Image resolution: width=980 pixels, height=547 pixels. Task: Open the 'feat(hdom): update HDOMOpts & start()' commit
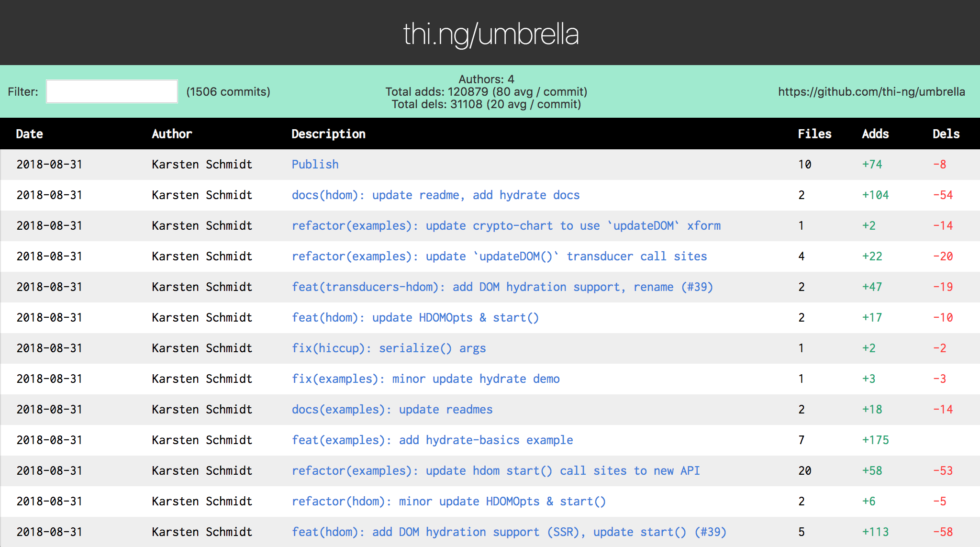point(415,317)
